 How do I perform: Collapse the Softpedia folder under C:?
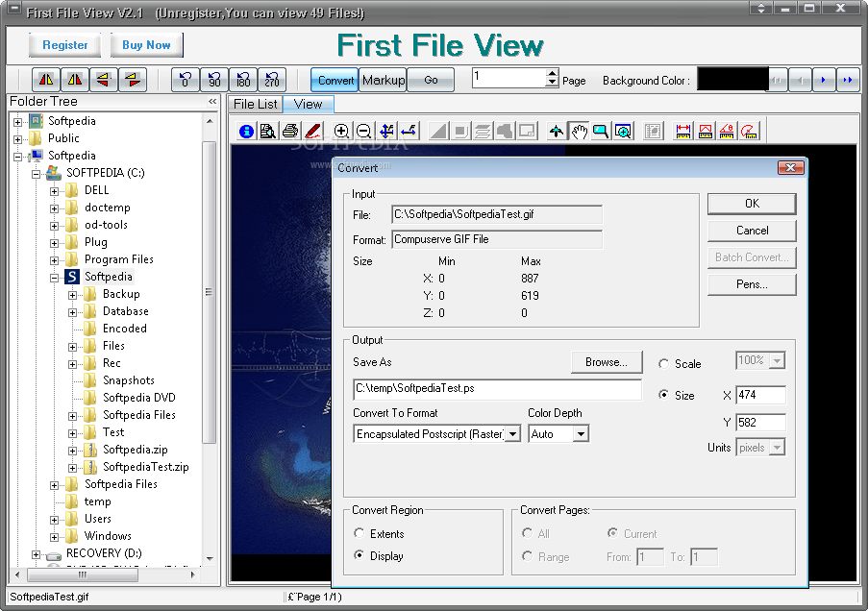(54, 278)
